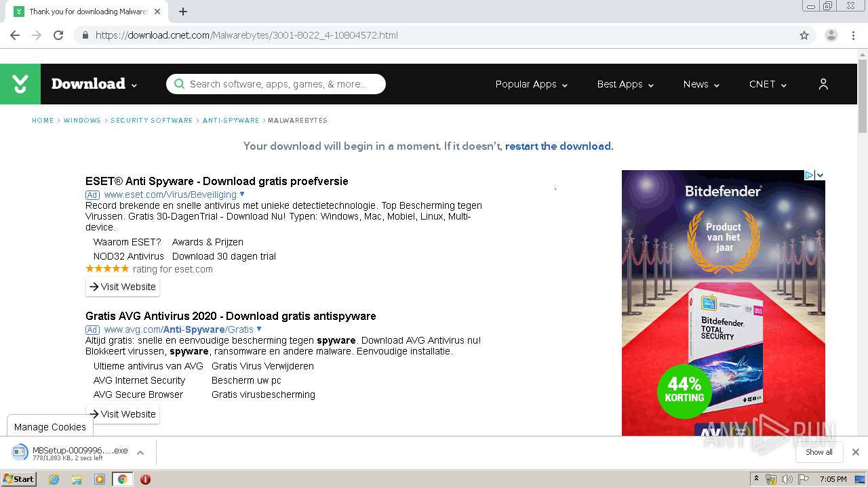Go back with browser back arrow
This screenshot has height=488, width=868.
click(x=15, y=35)
